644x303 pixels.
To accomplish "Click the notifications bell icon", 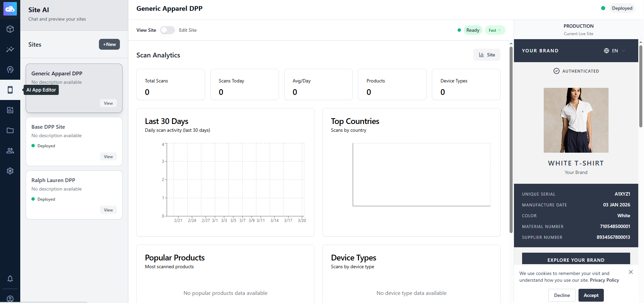I will tap(10, 279).
